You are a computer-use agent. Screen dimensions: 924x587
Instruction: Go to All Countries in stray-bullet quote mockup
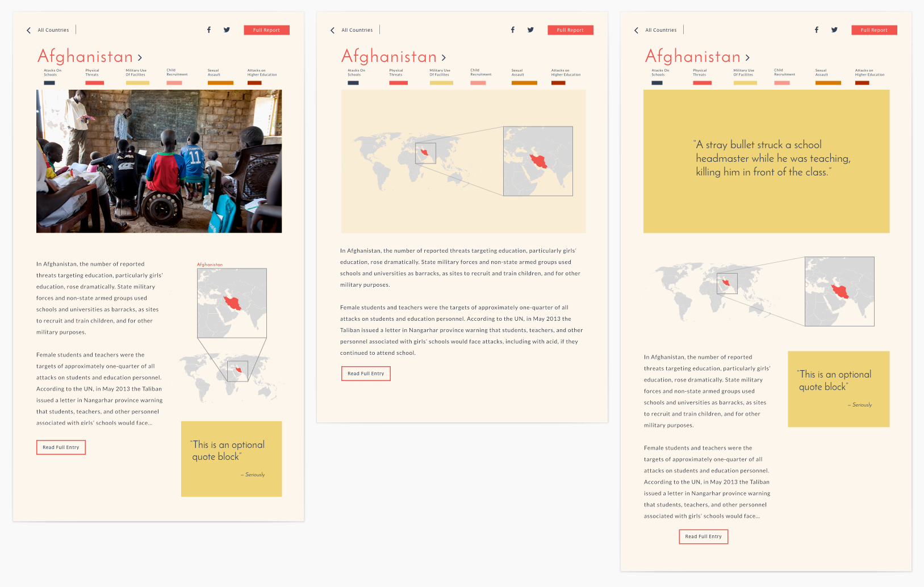(661, 30)
